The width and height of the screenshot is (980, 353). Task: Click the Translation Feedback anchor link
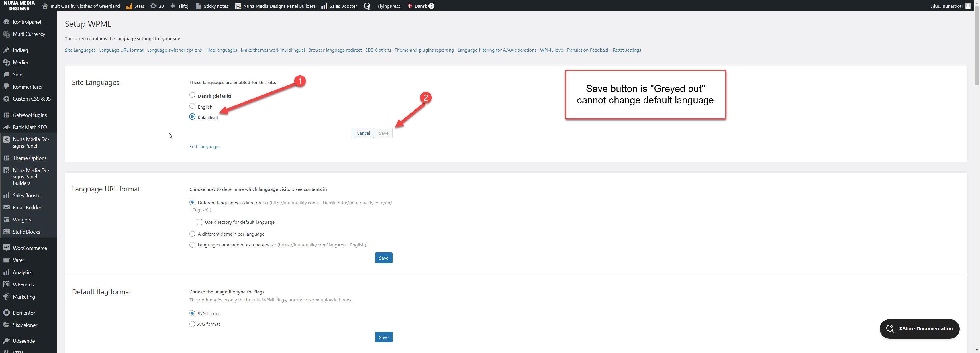pyautogui.click(x=587, y=50)
